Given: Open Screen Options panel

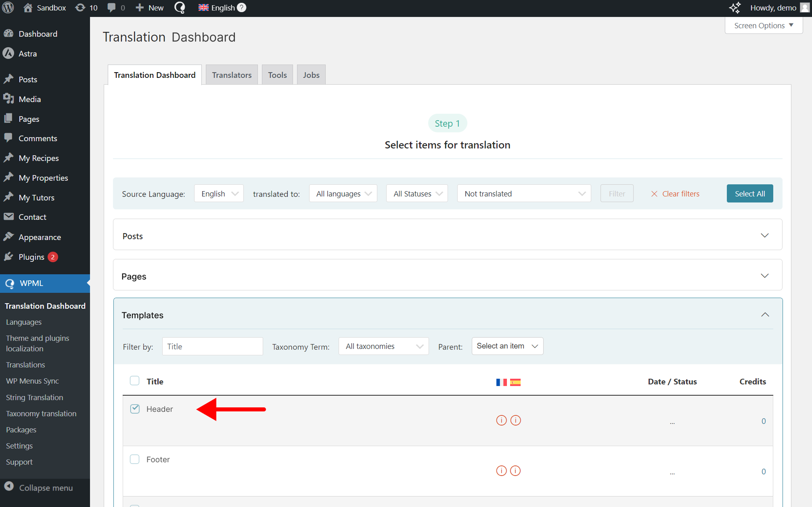Looking at the screenshot, I should (764, 25).
